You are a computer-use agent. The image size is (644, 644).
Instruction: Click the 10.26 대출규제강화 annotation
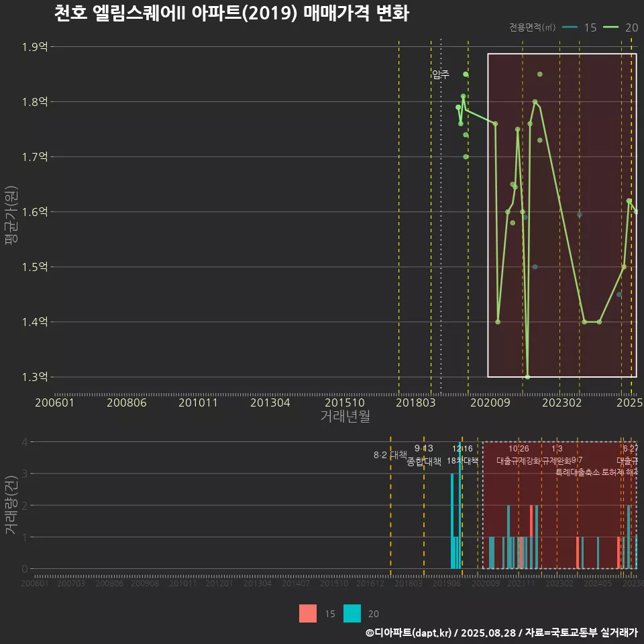[519, 455]
